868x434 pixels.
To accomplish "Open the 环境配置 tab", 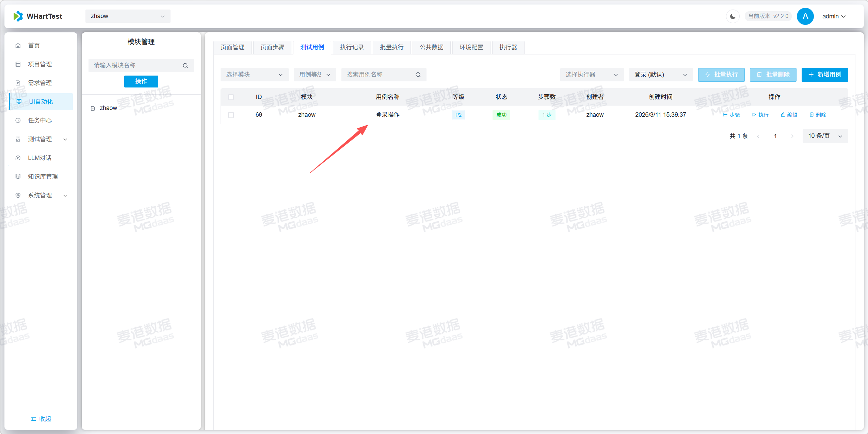I will (471, 47).
